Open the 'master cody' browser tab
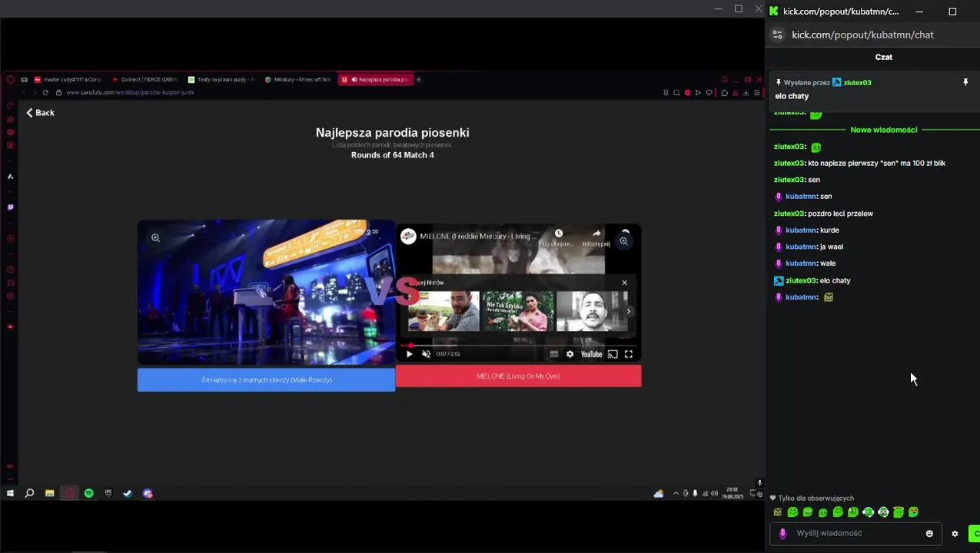The image size is (980, 553). (67, 79)
